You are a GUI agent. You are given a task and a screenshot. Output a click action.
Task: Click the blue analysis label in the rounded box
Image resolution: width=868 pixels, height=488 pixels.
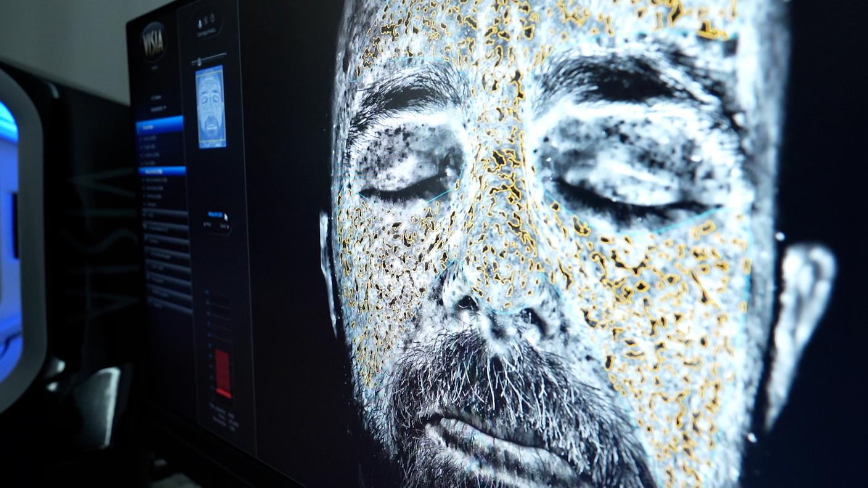pyautogui.click(x=215, y=214)
